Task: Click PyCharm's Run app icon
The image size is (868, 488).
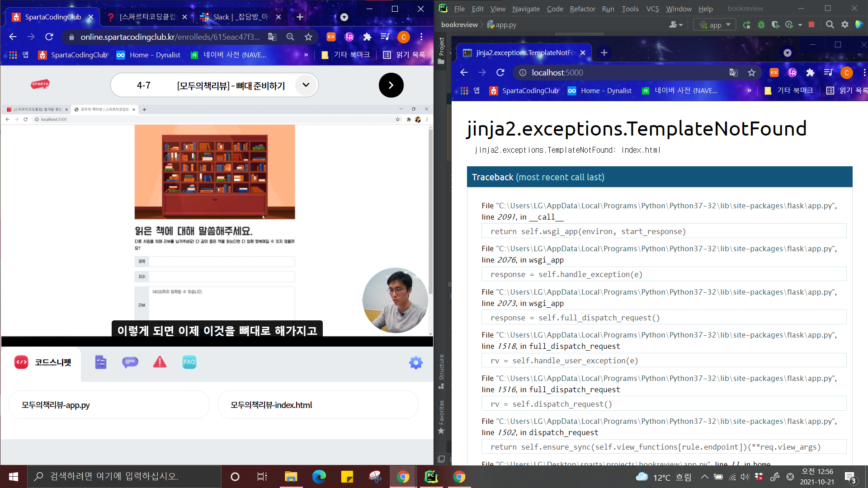Action: click(747, 25)
